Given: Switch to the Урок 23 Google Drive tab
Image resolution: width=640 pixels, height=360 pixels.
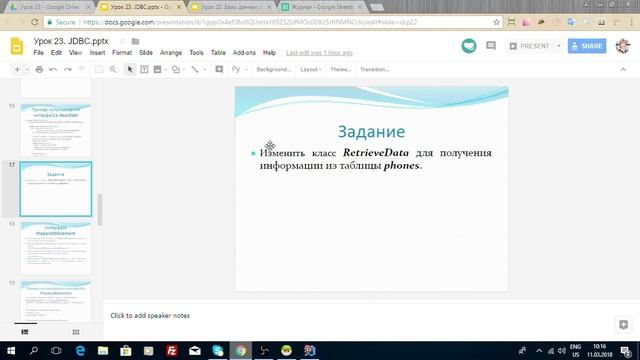Looking at the screenshot, I should [49, 7].
